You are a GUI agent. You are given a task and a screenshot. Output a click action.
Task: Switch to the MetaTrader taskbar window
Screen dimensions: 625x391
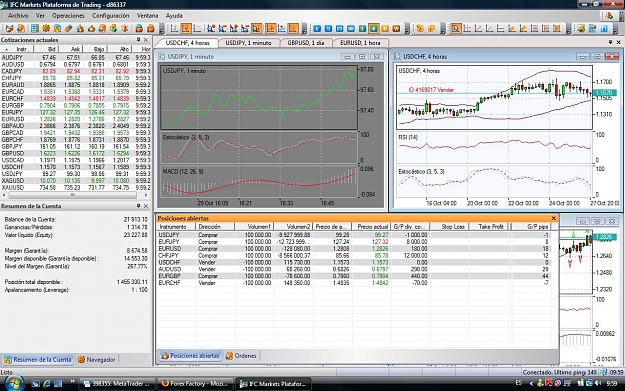[116, 384]
